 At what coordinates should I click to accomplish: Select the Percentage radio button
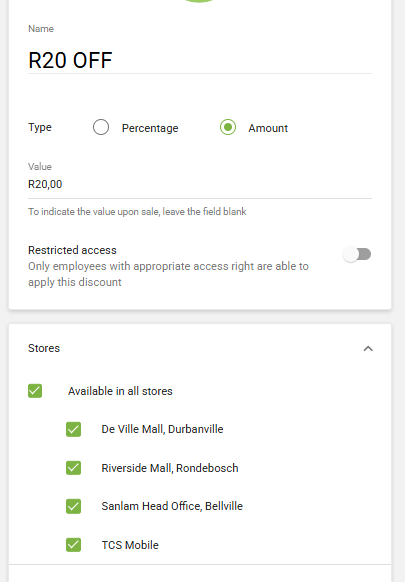pyautogui.click(x=101, y=127)
